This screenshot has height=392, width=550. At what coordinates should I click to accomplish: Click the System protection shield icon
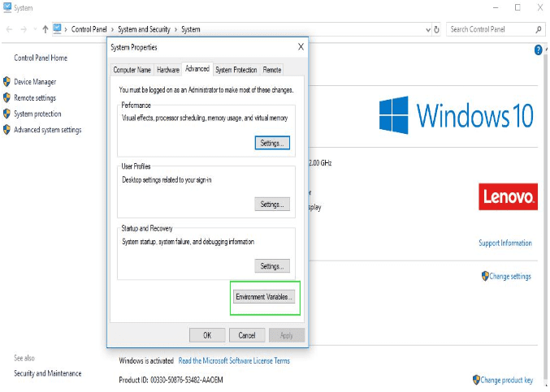[x=6, y=114]
